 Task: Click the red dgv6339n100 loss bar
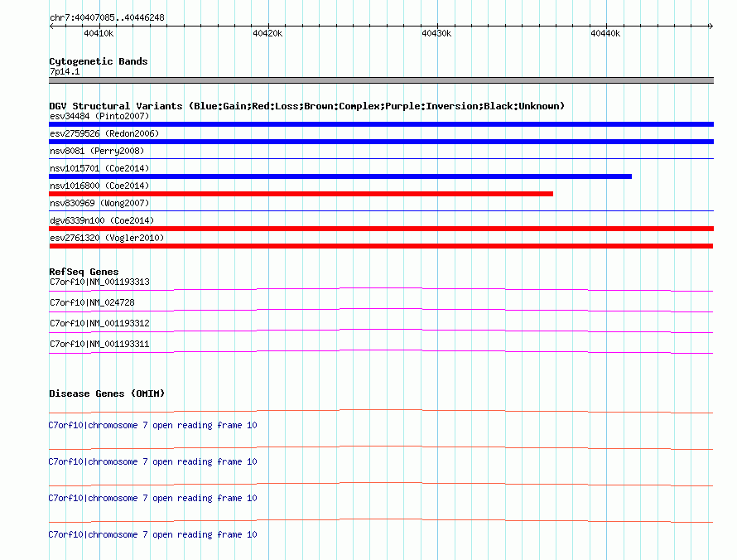(x=381, y=229)
